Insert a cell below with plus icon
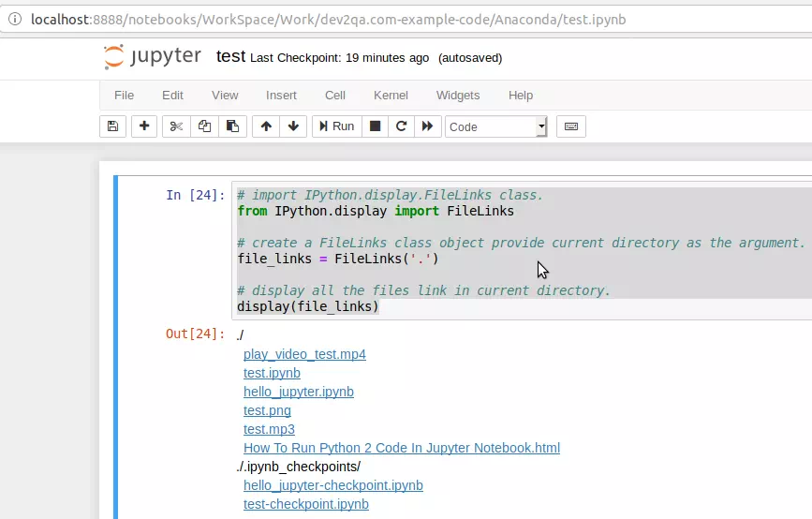 tap(144, 126)
